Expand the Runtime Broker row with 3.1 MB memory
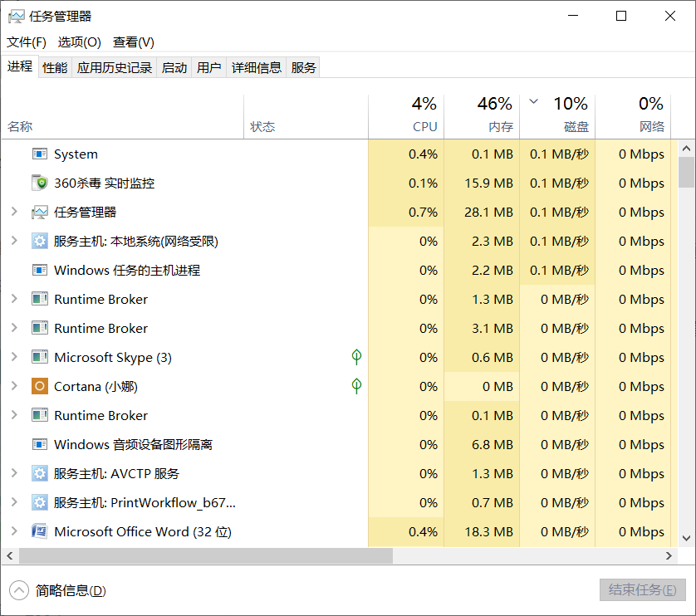 14,328
